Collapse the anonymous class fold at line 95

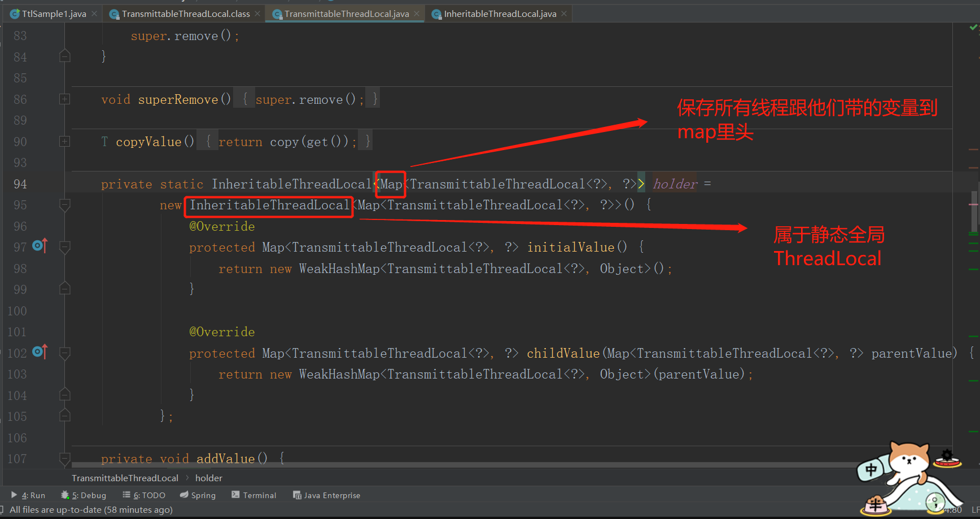65,205
